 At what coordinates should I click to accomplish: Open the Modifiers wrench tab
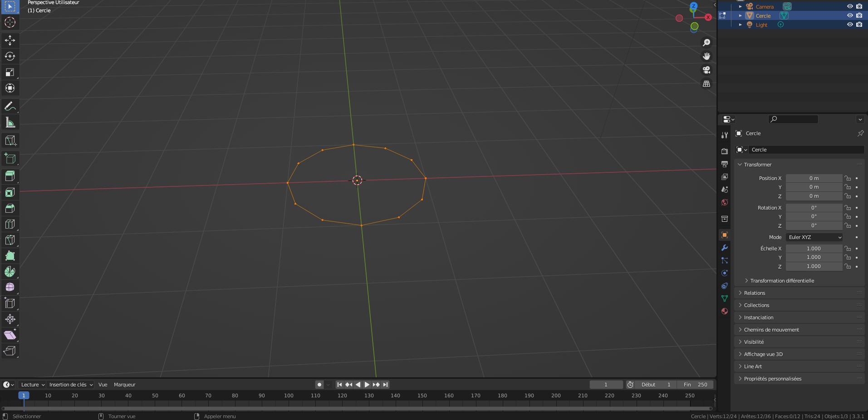725,248
